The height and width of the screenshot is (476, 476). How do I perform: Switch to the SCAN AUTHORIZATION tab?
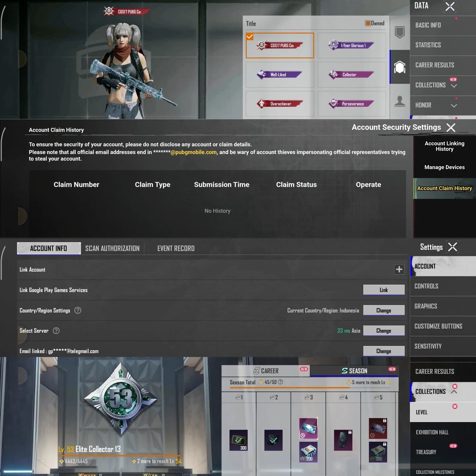pyautogui.click(x=112, y=248)
